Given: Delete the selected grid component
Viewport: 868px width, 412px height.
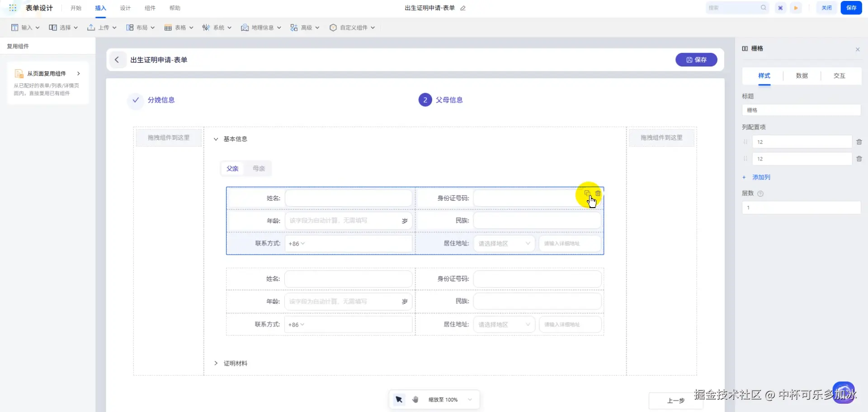Looking at the screenshot, I should (598, 193).
